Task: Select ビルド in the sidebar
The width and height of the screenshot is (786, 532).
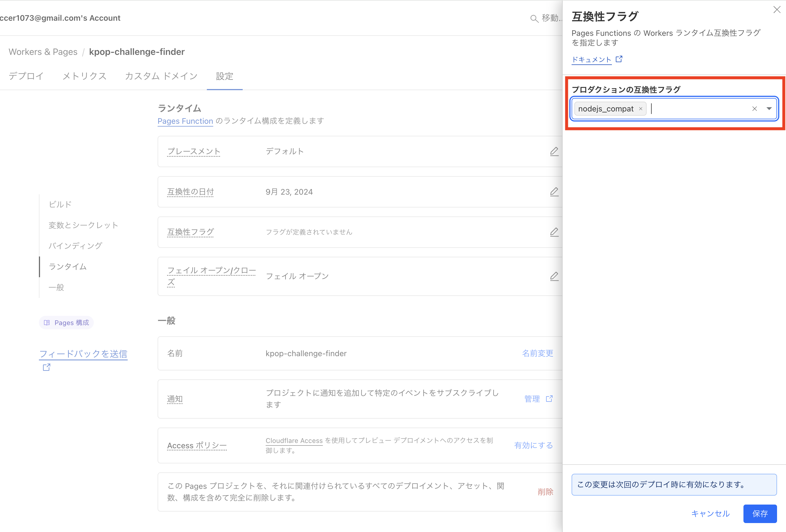Action: coord(60,204)
